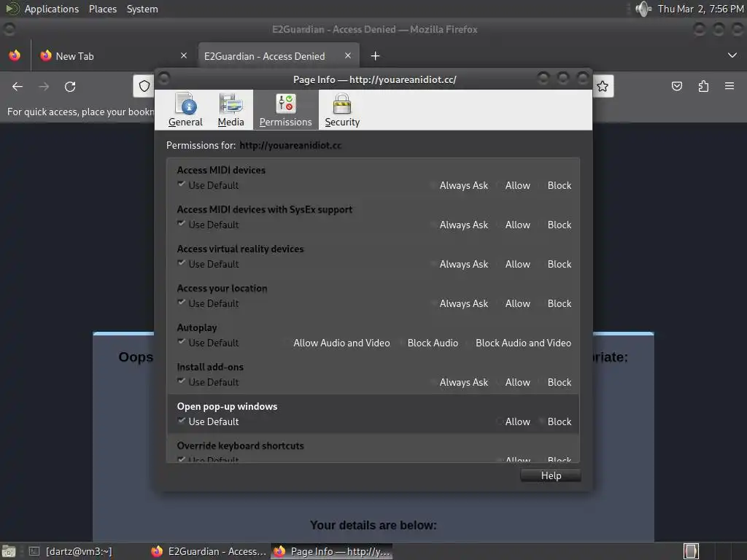Select Block Audio for Autoplay

[x=428, y=343]
